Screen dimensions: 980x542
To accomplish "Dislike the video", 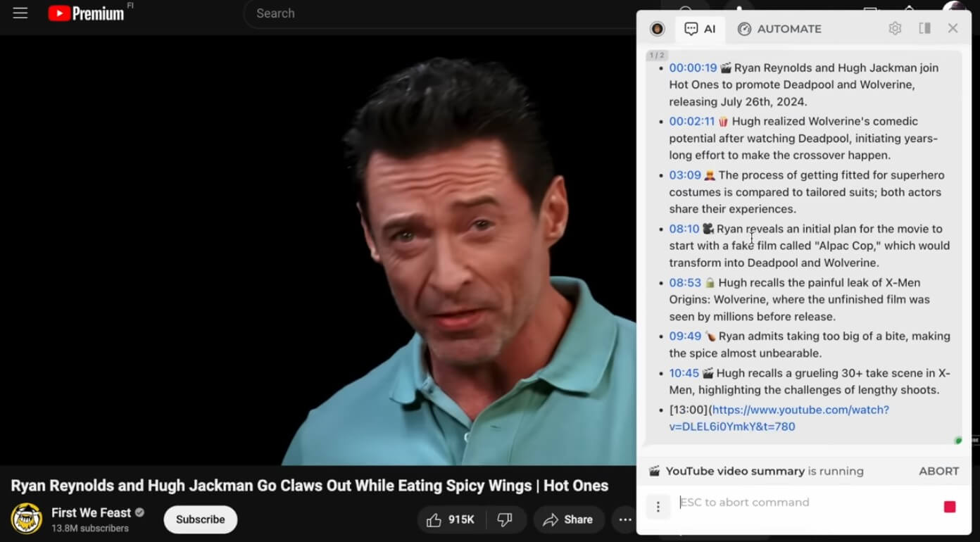I will coord(505,519).
